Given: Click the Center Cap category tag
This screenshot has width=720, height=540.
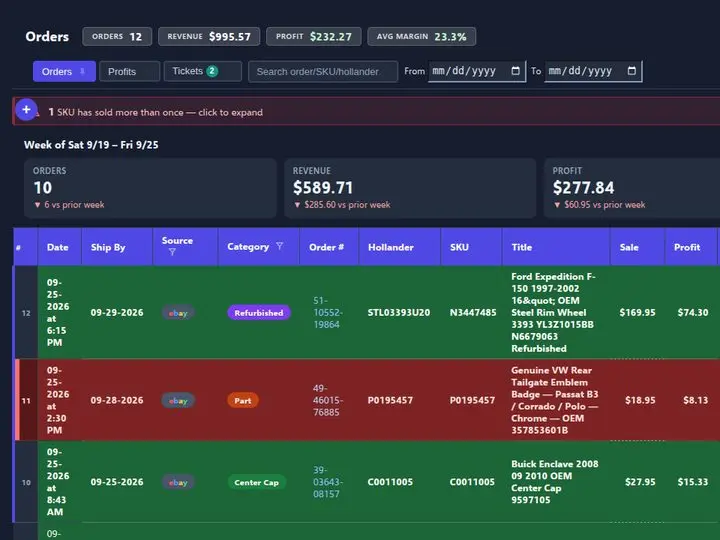Looking at the screenshot, I should [x=256, y=483].
